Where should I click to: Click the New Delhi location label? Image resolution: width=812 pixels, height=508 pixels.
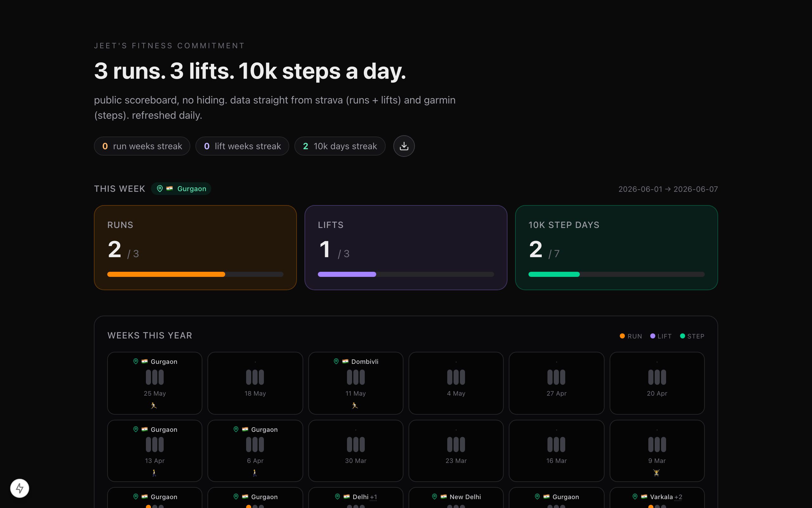coord(465,497)
